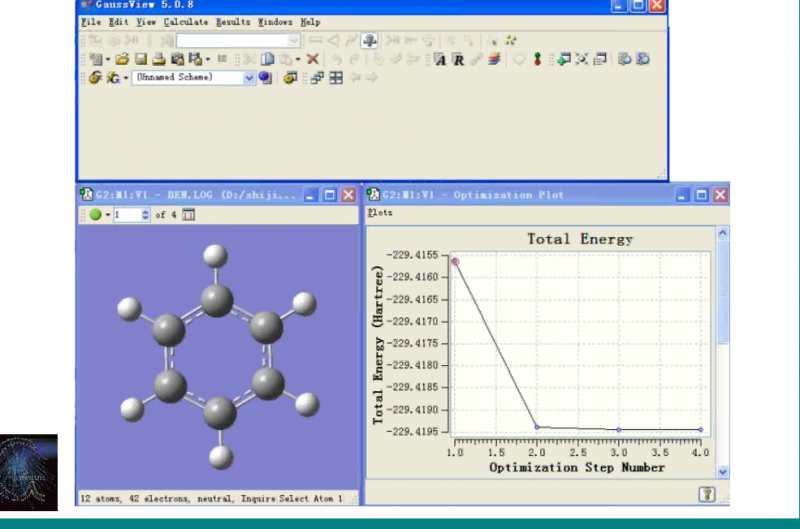Toggle the green animation button in molecule window

tap(94, 215)
